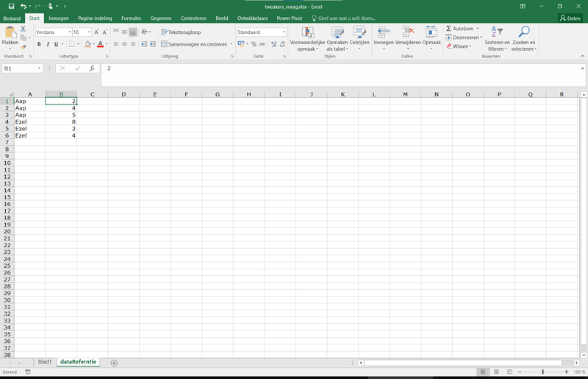Image resolution: width=588 pixels, height=379 pixels.
Task: Open the Gegevens tab
Action: pyautogui.click(x=161, y=18)
